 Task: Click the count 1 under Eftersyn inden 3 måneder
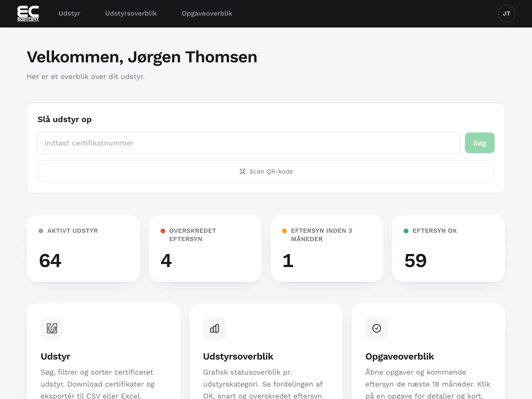[288, 260]
